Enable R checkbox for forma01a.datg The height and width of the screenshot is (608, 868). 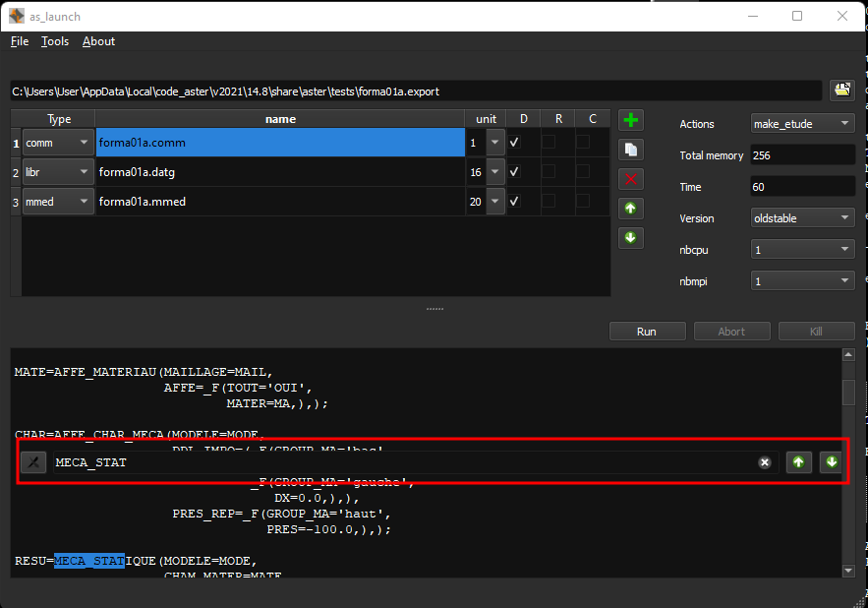pyautogui.click(x=549, y=172)
